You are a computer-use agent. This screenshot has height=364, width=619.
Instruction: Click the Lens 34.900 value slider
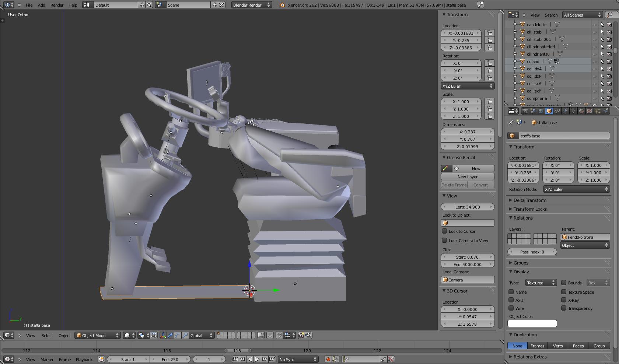[x=468, y=207]
